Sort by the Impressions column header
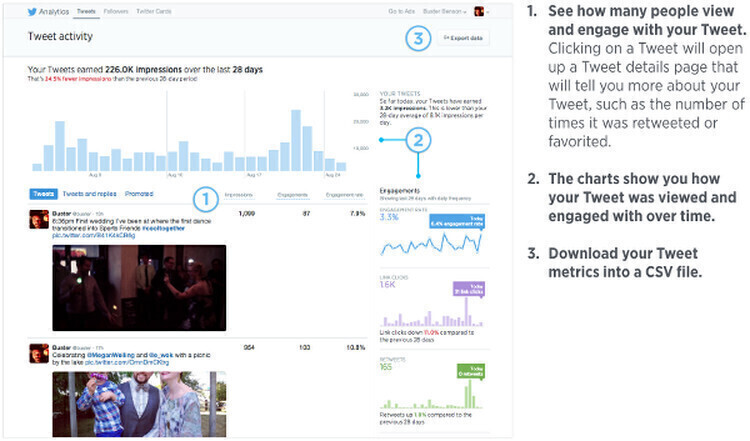Screen dimensions: 750x441 (239, 195)
